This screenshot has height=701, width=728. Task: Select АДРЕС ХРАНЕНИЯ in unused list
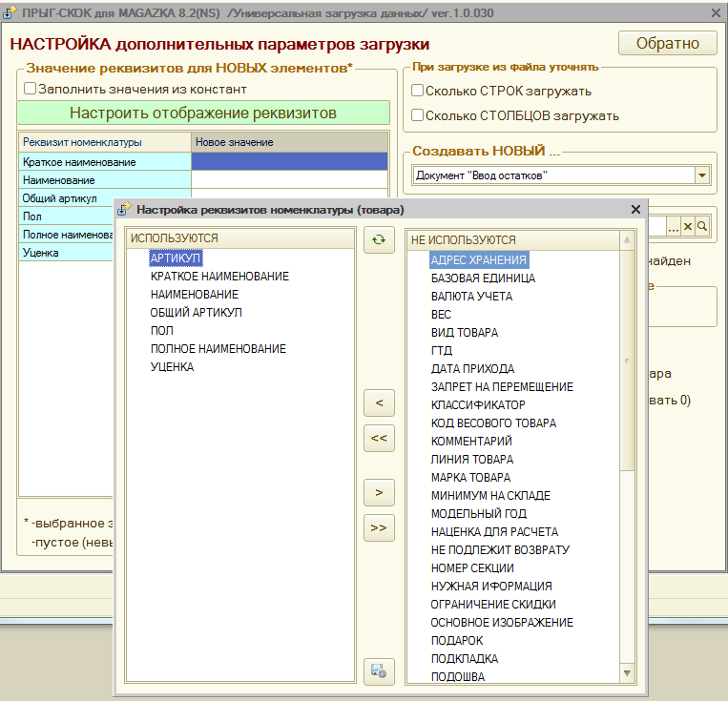tap(479, 260)
